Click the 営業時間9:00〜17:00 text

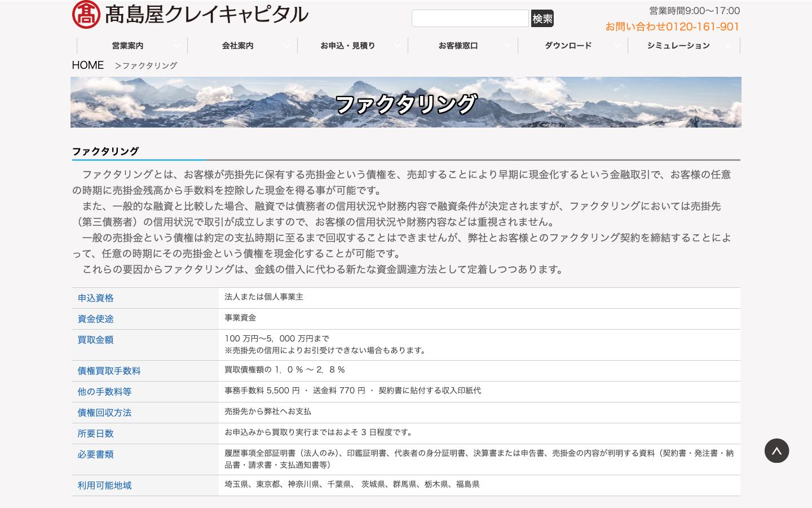pyautogui.click(x=695, y=11)
